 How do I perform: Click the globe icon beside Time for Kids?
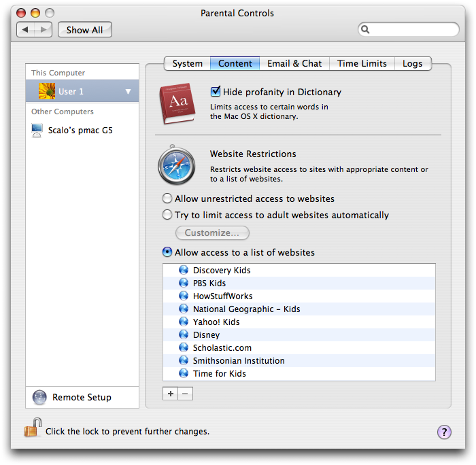184,373
